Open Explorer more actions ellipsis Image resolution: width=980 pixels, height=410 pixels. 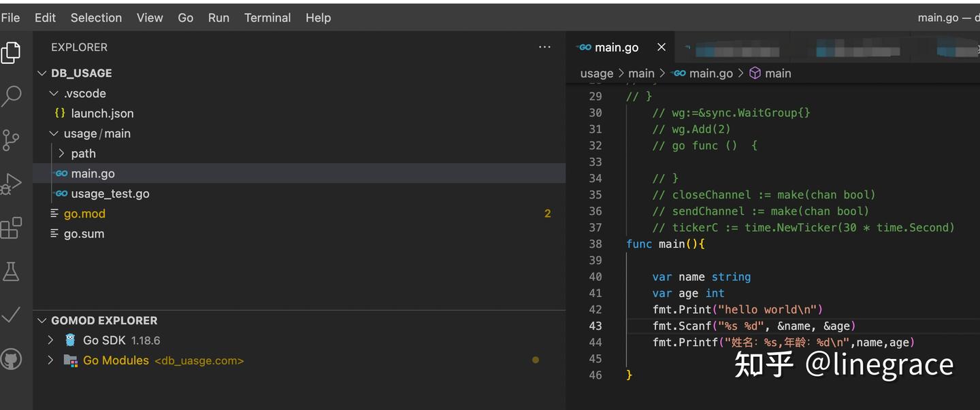[544, 47]
